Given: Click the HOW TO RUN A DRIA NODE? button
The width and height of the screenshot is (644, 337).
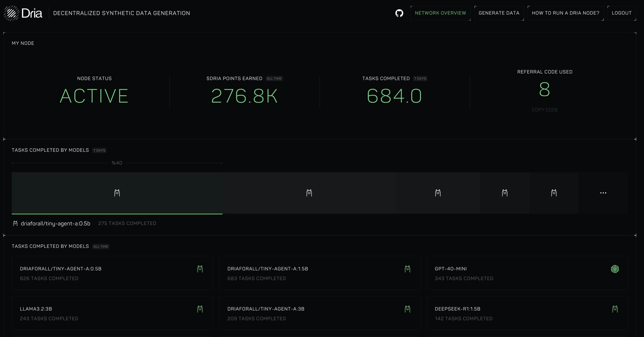Looking at the screenshot, I should (x=565, y=13).
